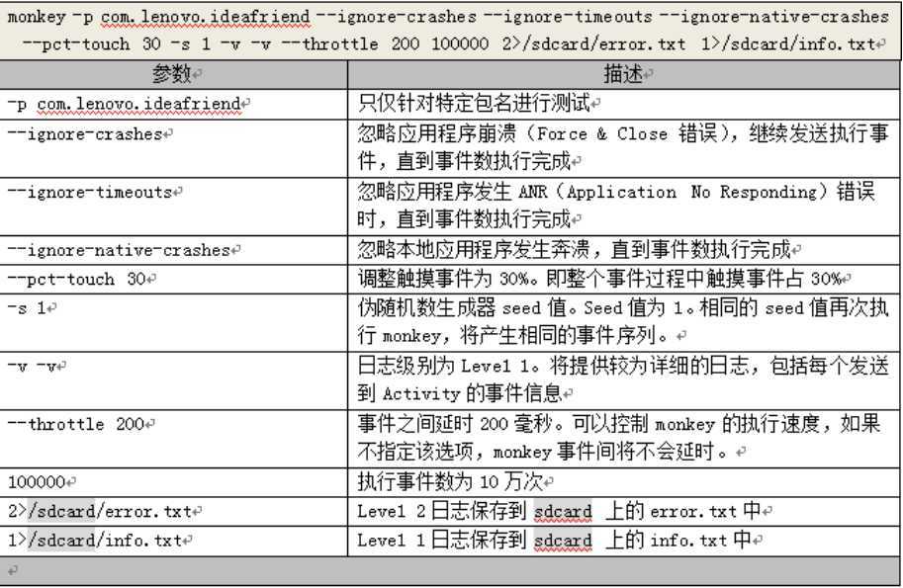Click the description mentioning ANR Application No Responding
The height and width of the screenshot is (588, 903).
point(624,207)
